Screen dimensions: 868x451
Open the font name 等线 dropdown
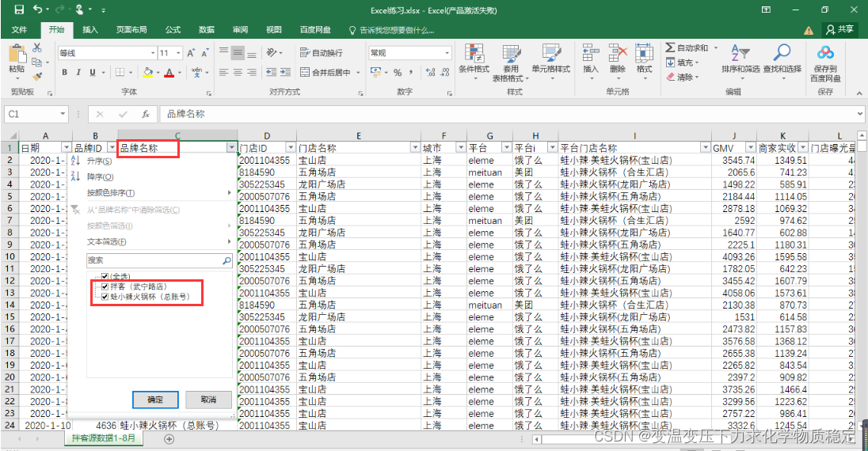(153, 53)
